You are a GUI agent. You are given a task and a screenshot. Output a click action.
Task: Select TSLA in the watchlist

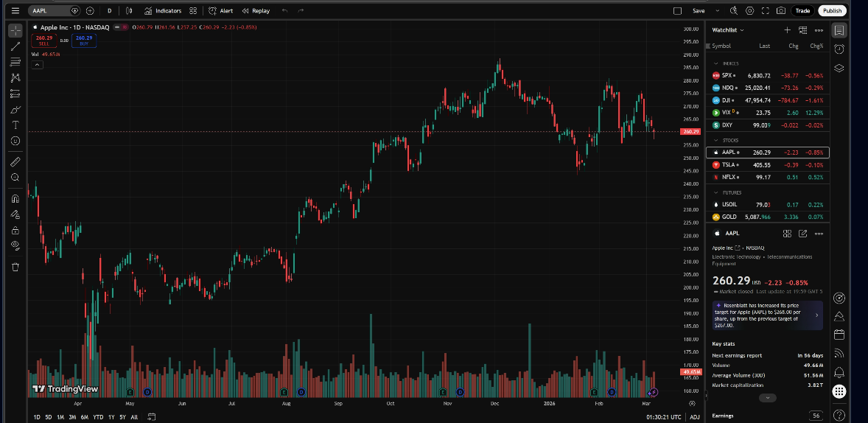[x=768, y=165]
